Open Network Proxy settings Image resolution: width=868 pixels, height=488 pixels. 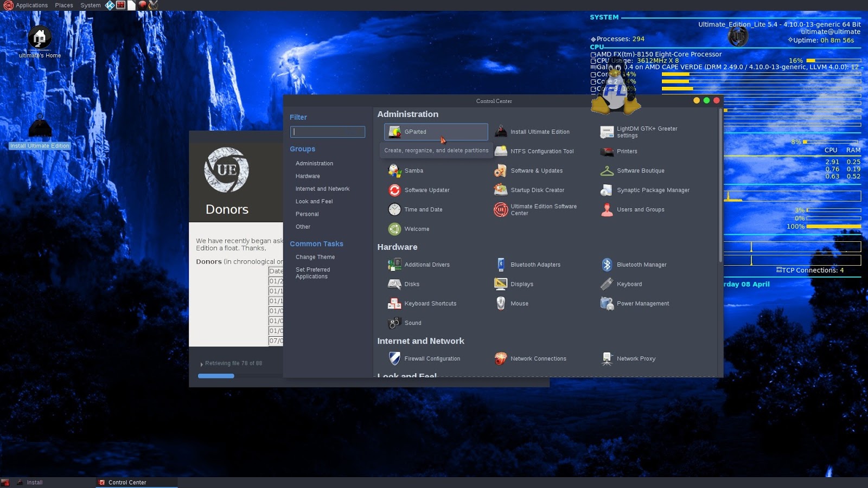628,358
